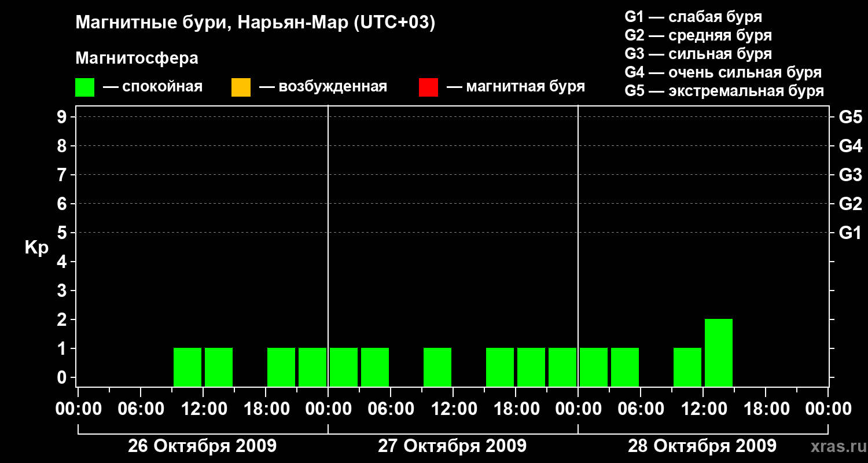
Task: Select the chart title 'Магнитные бури, Нарьян-Мар (UTC+03)'
Action: click(255, 23)
